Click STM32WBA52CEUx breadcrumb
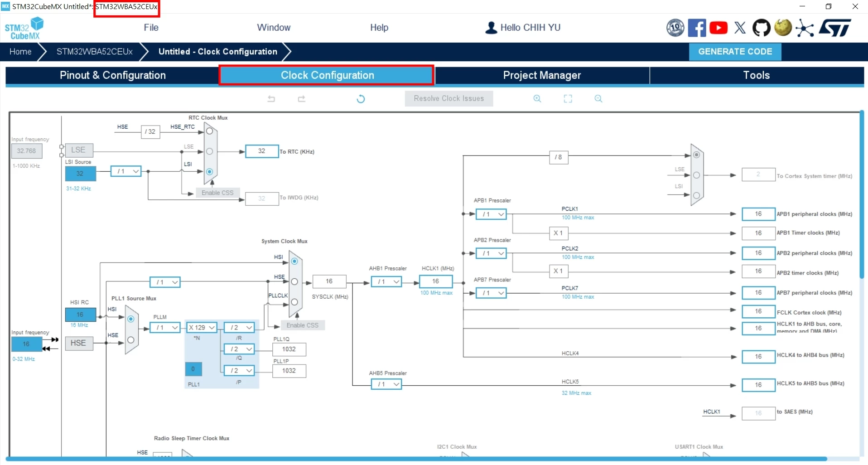The height and width of the screenshot is (465, 868). (95, 52)
